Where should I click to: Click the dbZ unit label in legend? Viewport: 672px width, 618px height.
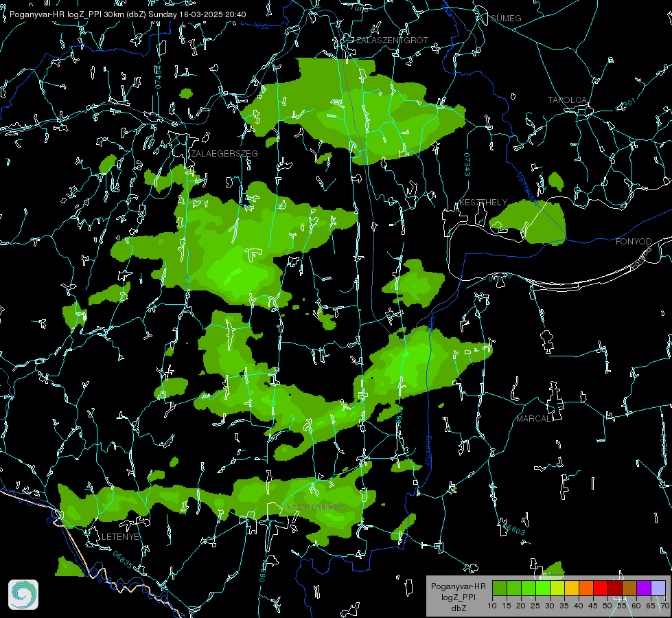pyautogui.click(x=459, y=608)
